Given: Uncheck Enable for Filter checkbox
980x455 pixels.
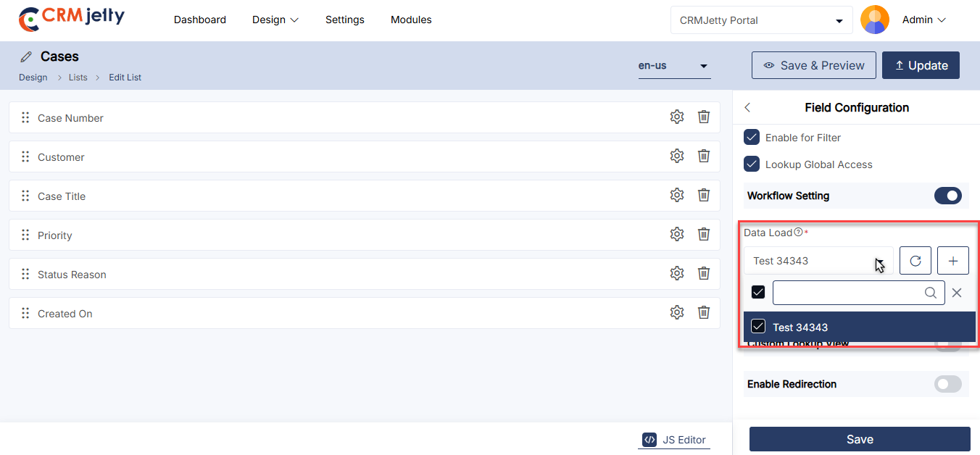Looking at the screenshot, I should (752, 138).
